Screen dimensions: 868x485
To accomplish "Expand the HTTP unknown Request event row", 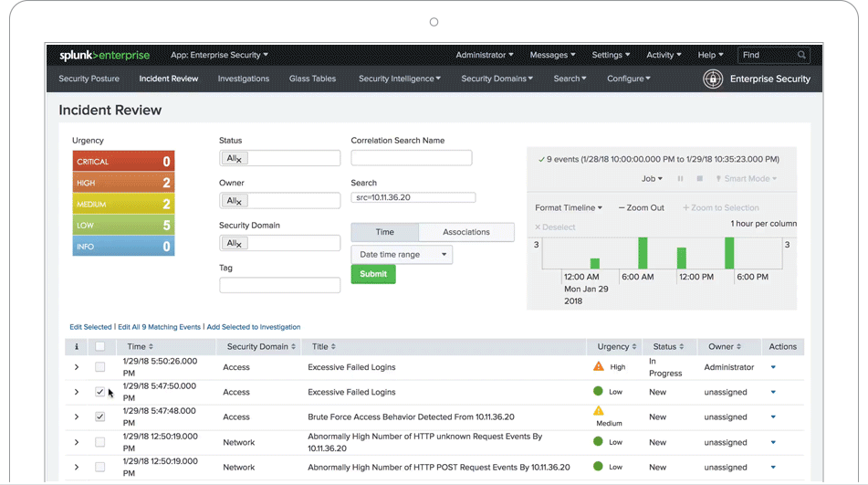I will coord(77,442).
